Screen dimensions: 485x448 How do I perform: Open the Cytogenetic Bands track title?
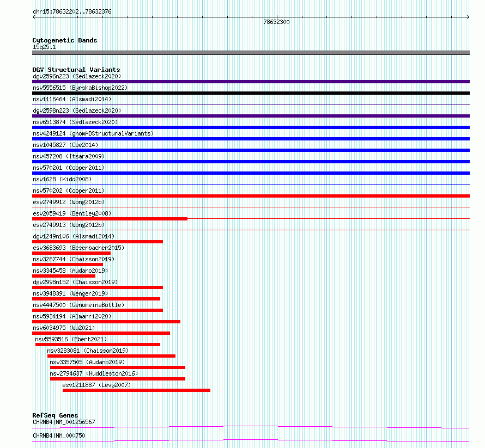point(65,40)
